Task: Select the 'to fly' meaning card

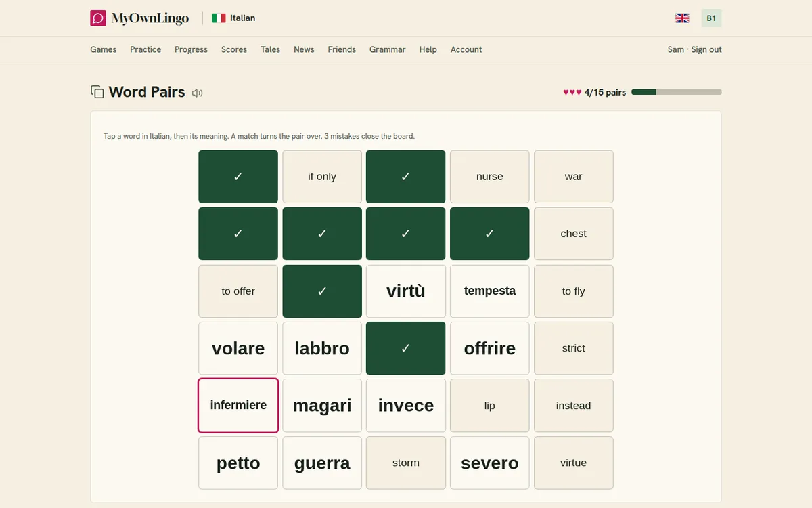Action: click(x=574, y=291)
